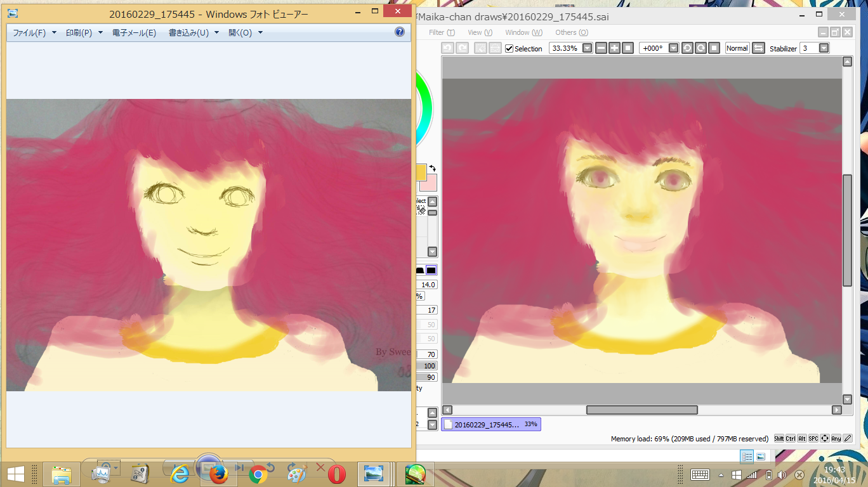Open the Stabilizer value dropdown
The height and width of the screenshot is (487, 868).
[824, 48]
